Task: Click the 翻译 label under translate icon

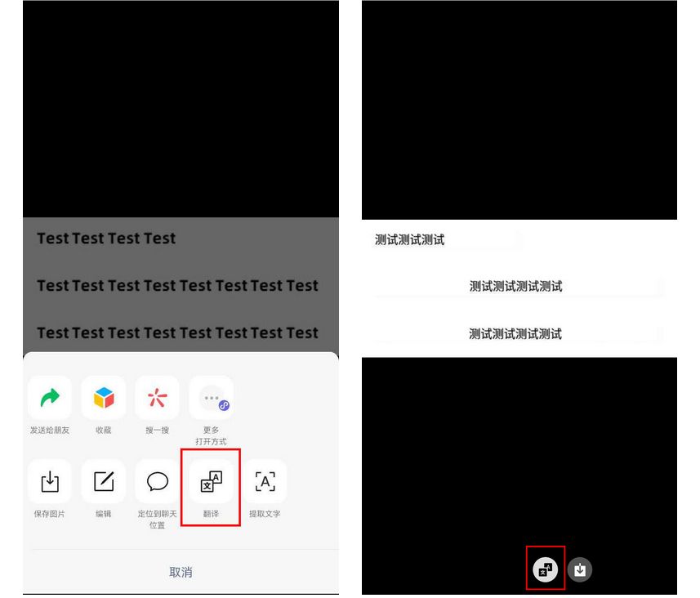Action: click(212, 514)
